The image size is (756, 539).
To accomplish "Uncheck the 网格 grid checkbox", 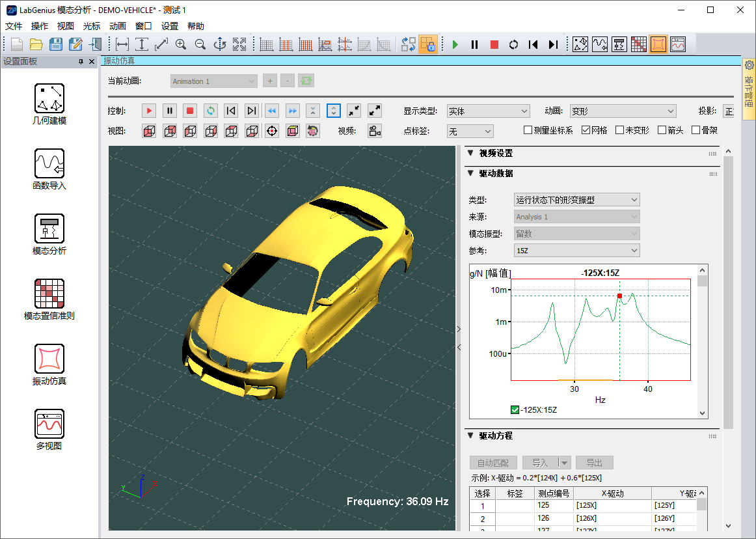I will coord(586,130).
